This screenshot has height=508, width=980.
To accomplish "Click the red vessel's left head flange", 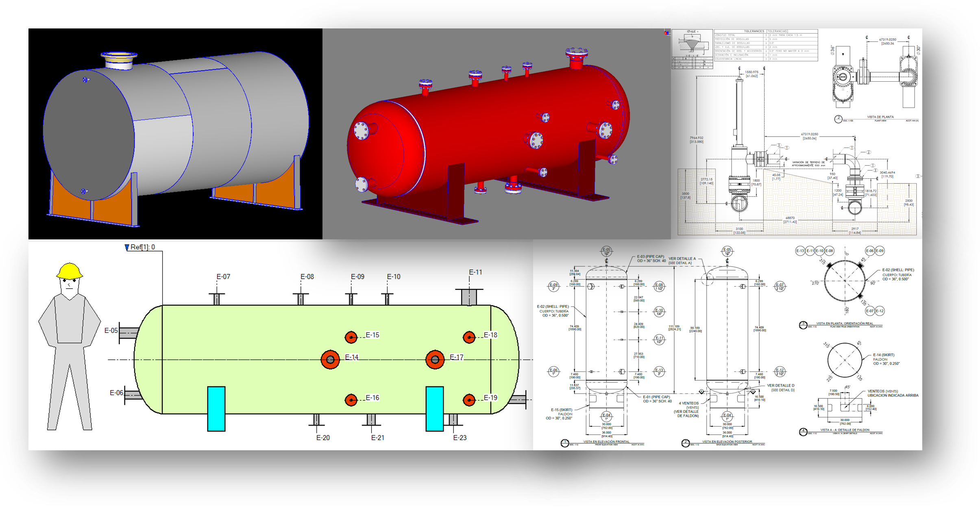I will 361,131.
